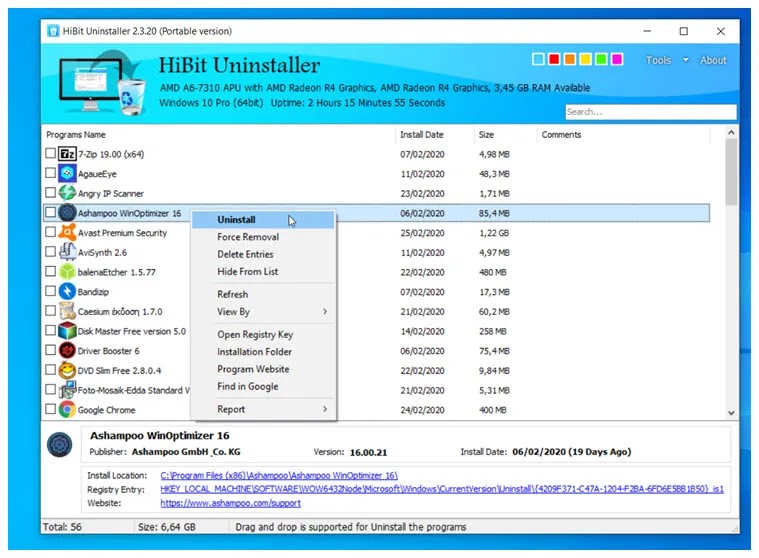
Task: Click the Avast Premium Security icon
Action: (x=67, y=232)
